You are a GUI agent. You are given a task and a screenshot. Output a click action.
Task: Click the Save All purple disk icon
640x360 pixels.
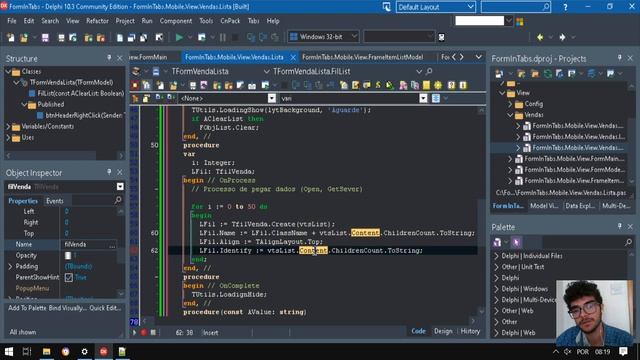[x=45, y=38]
